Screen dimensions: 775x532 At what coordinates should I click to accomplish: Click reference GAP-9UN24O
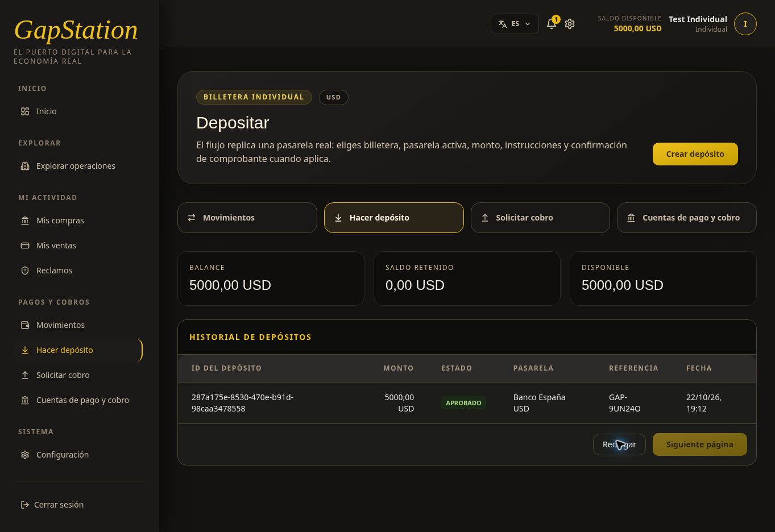pos(624,403)
